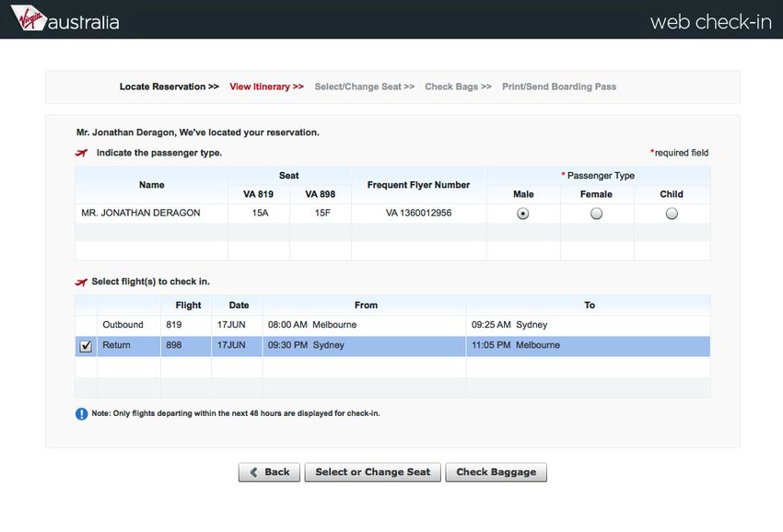This screenshot has height=532, width=783.
Task: Click the blue exclamation note icon
Action: (81, 413)
